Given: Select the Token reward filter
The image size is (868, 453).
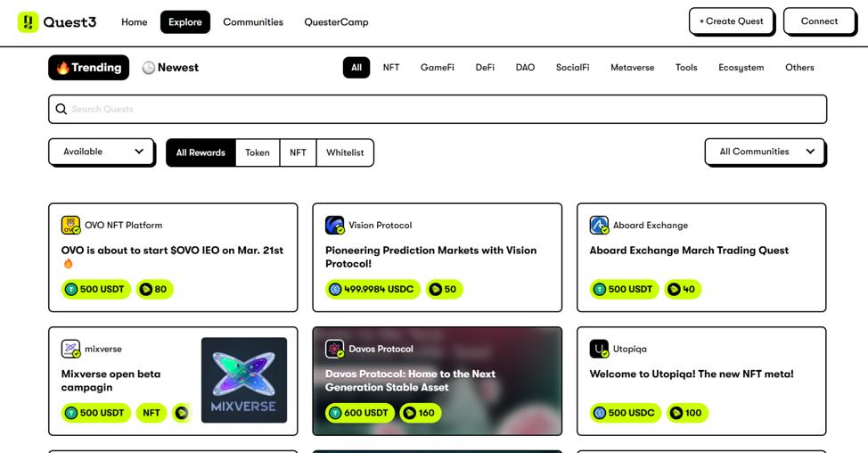Looking at the screenshot, I should pyautogui.click(x=258, y=152).
